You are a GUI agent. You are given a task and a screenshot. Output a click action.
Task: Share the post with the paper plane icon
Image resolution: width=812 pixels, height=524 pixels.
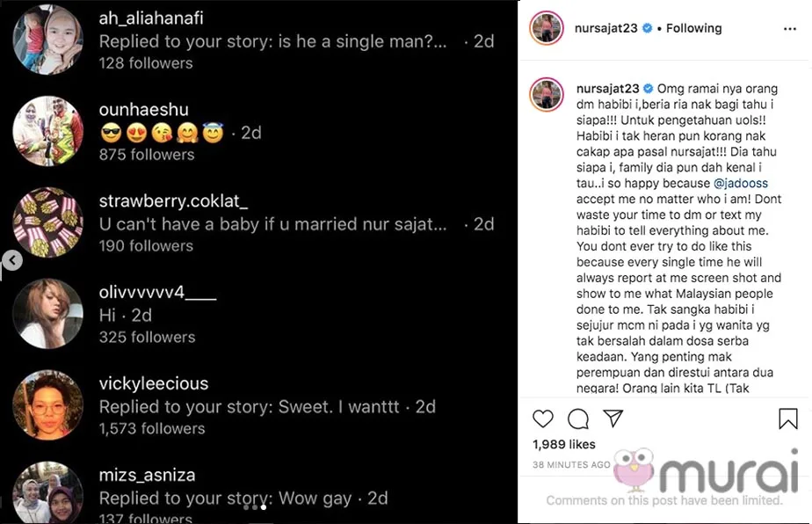point(612,418)
